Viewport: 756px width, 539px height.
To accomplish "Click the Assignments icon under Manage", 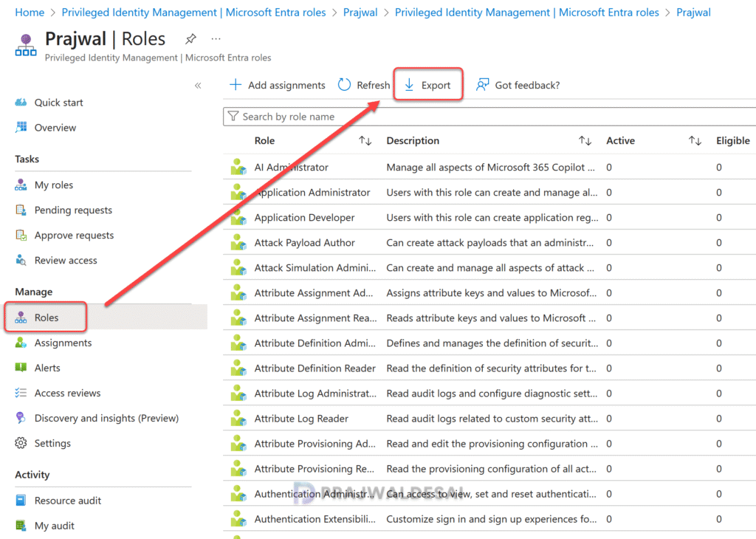I will pyautogui.click(x=21, y=343).
